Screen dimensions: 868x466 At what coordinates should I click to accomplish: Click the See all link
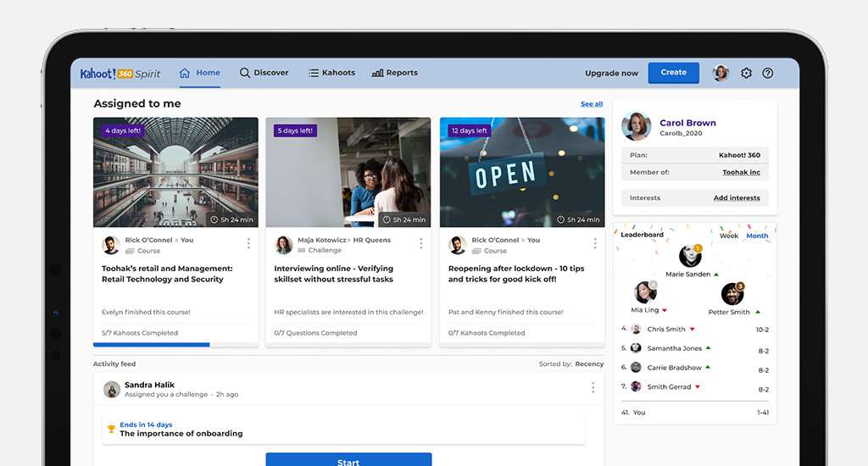pyautogui.click(x=592, y=104)
